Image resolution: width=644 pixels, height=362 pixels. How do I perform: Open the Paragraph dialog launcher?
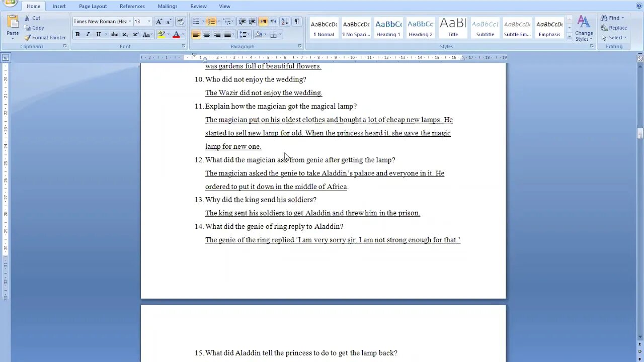click(300, 46)
